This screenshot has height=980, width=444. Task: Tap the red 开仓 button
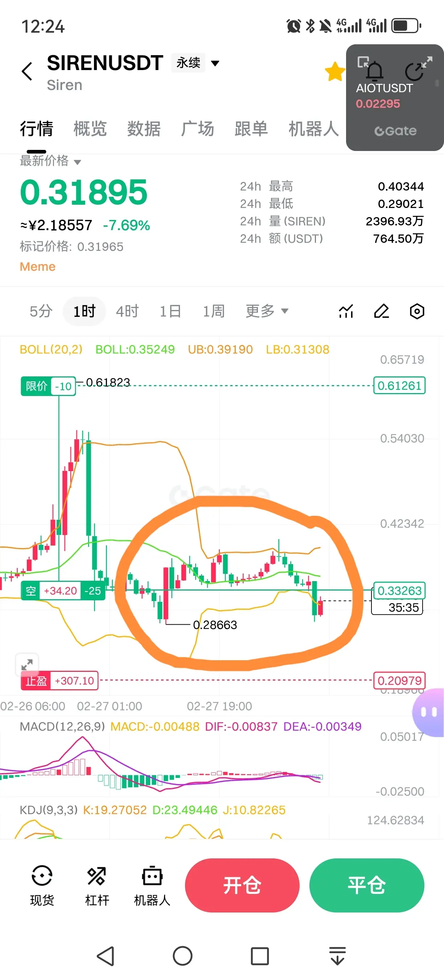tap(242, 885)
